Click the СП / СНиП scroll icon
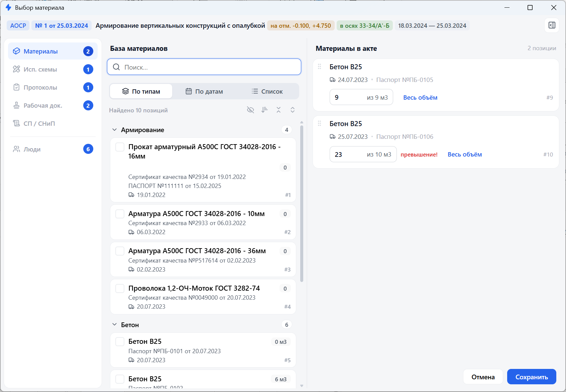This screenshot has width=566, height=392. 16,123
